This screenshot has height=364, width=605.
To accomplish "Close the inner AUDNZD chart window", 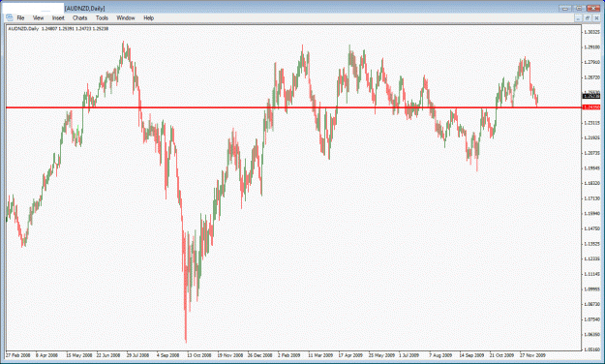I will tap(595, 18).
